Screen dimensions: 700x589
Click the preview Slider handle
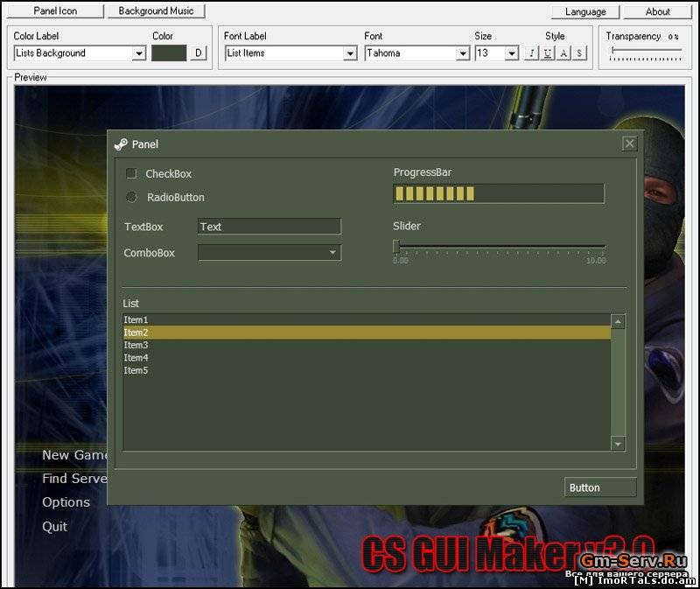(396, 246)
